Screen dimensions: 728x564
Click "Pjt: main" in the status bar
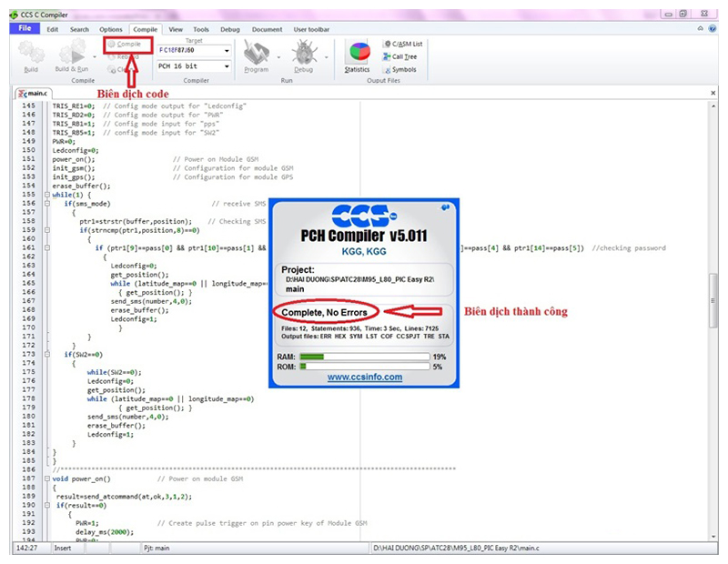[x=157, y=549]
